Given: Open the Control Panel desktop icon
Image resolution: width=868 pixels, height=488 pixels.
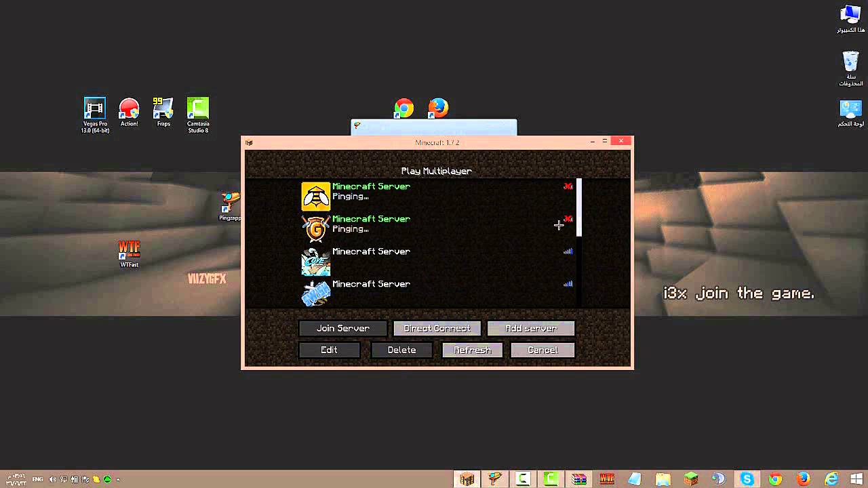Looking at the screenshot, I should [850, 113].
